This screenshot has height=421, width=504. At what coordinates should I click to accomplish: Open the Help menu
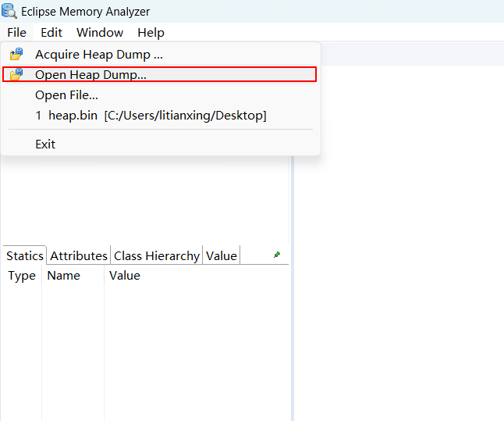tap(151, 33)
